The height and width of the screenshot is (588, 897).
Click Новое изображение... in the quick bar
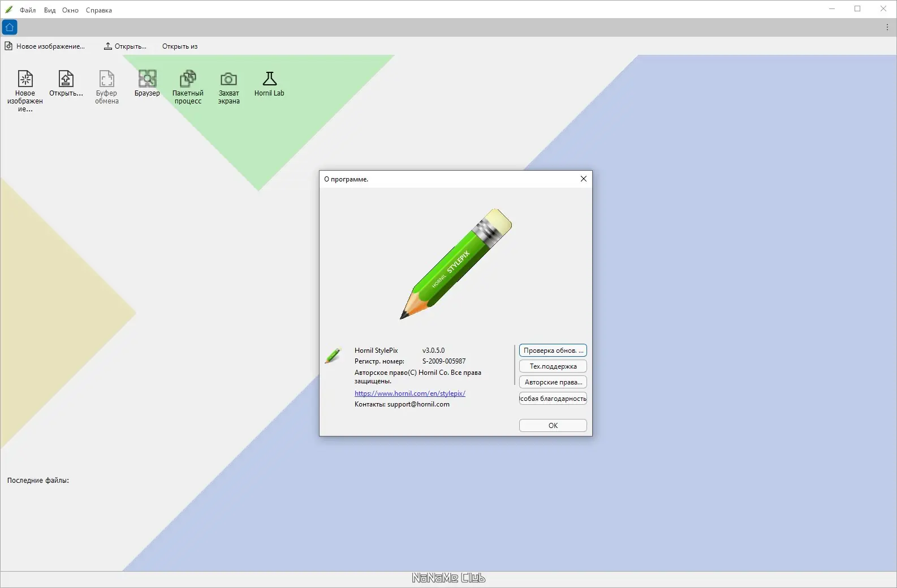(45, 46)
